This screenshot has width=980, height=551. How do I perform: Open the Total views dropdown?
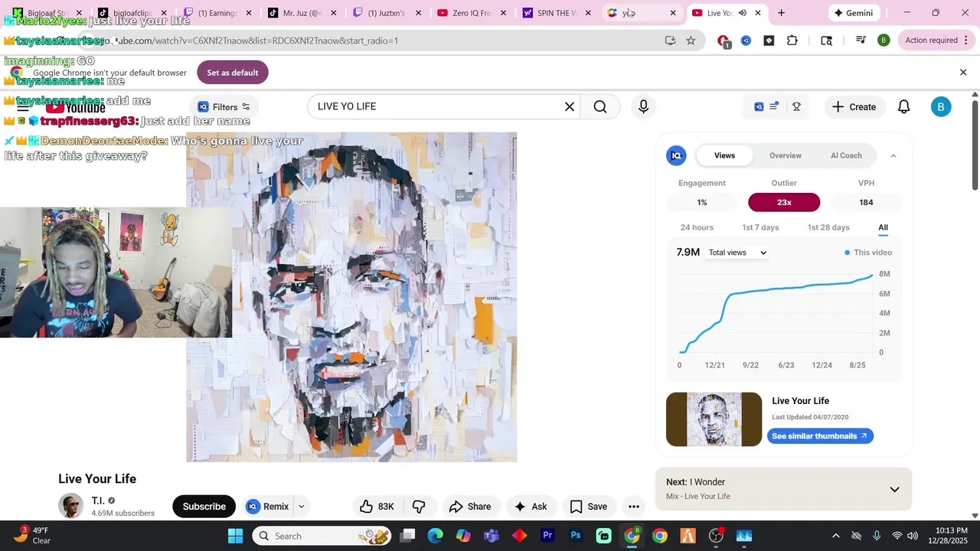point(737,253)
